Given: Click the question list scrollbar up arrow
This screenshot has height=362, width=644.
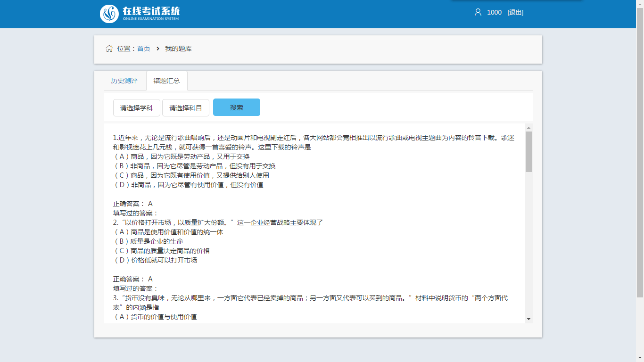Looking at the screenshot, I should (x=528, y=128).
